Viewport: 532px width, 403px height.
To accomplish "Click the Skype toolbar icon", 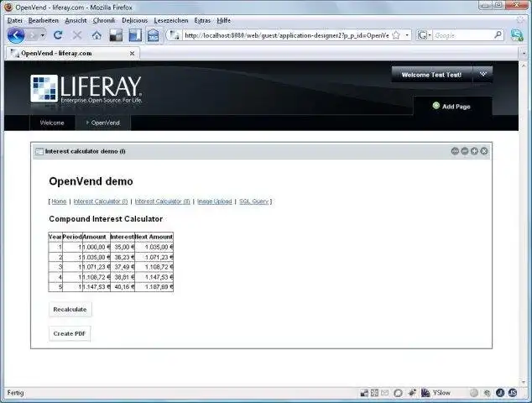I will pyautogui.click(x=517, y=35).
